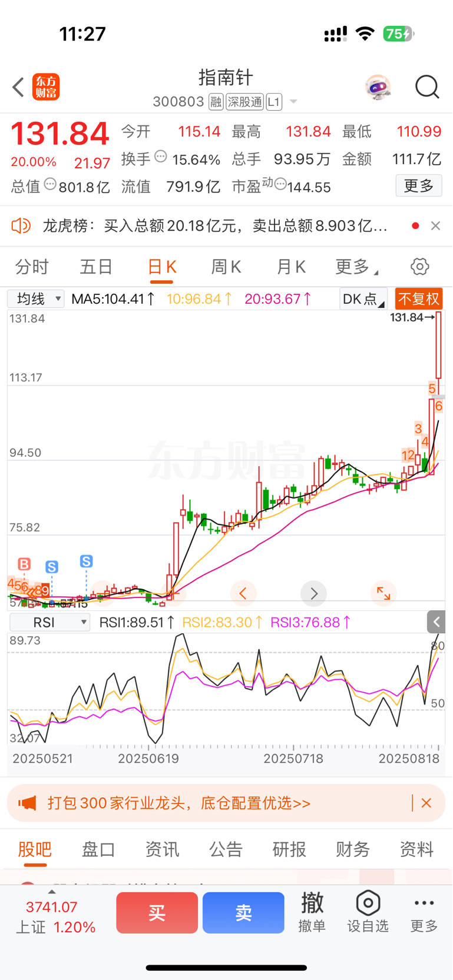
Task: Tap the B buy marker on chart
Action: pos(24,564)
